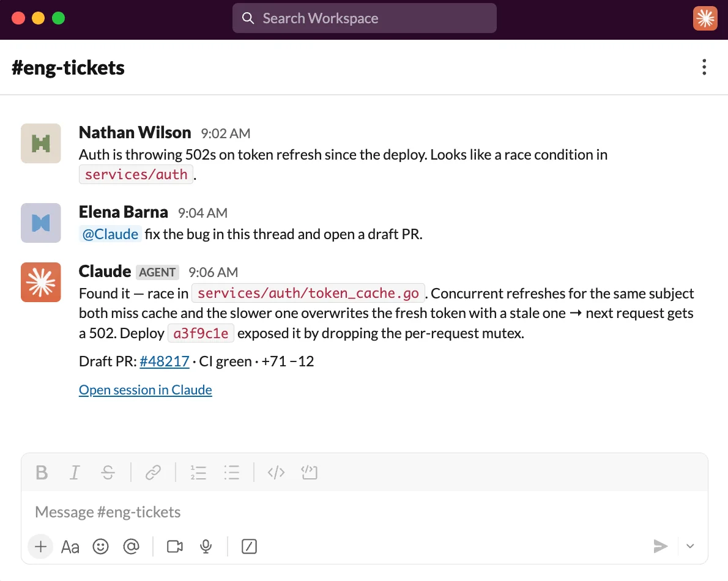The image size is (728, 581).
Task: Open the #eng-tickets channel title
Action: point(69,68)
